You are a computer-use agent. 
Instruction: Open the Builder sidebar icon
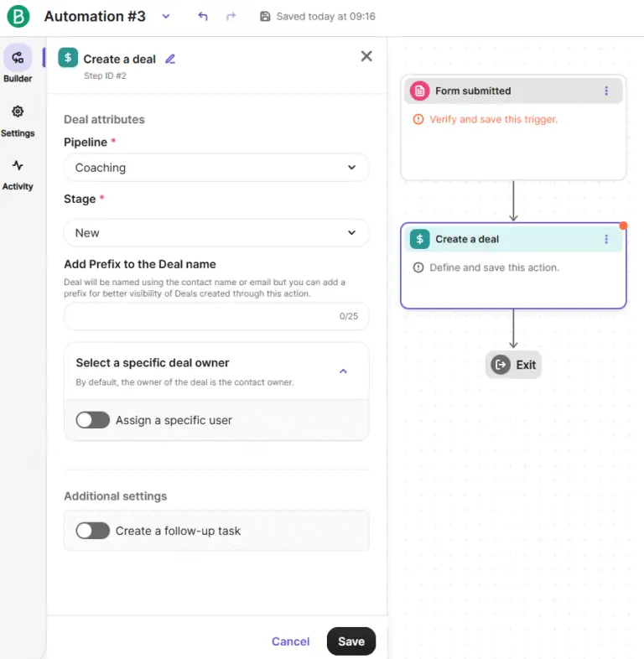tap(18, 58)
